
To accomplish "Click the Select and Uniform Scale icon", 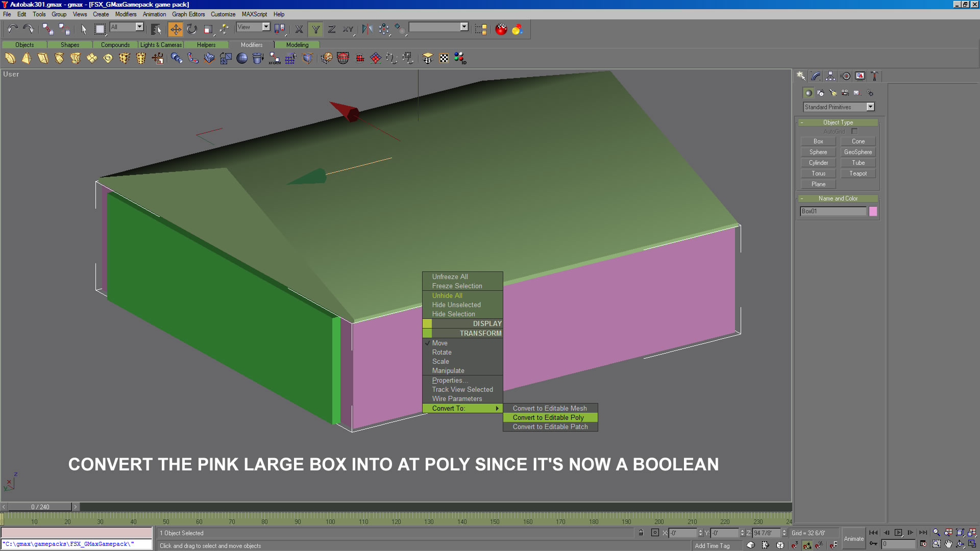I will point(208,29).
